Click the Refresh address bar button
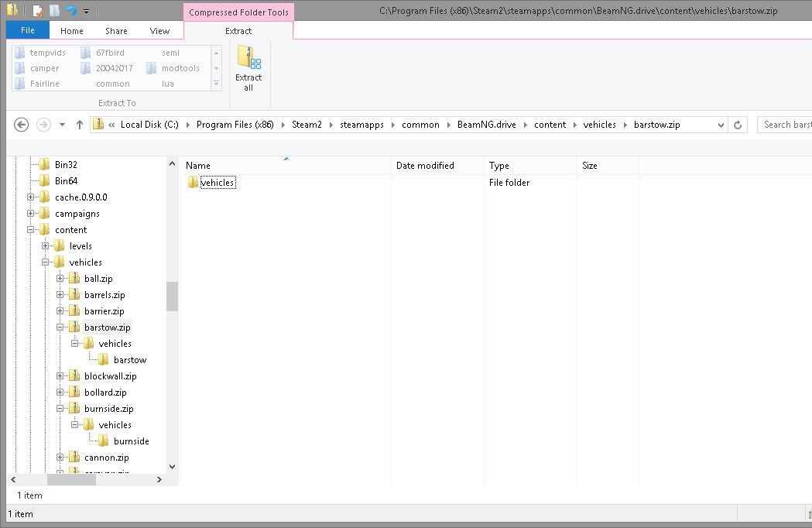This screenshot has width=812, height=528. [738, 125]
